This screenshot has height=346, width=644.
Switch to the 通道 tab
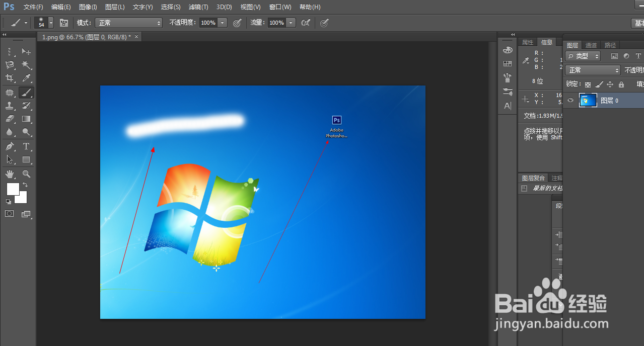[x=591, y=45]
